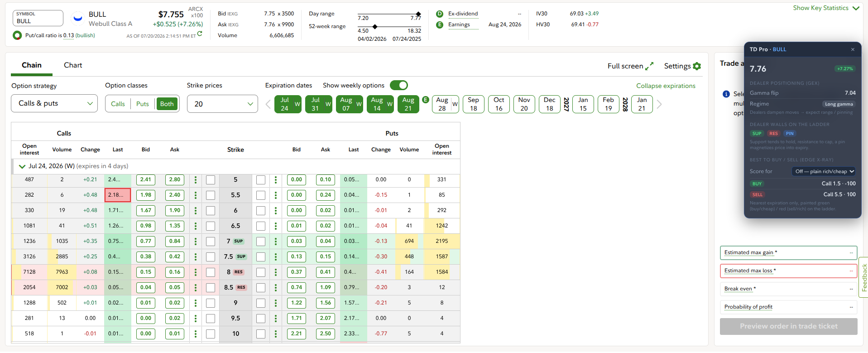Open call actions menu for strike 5
The width and height of the screenshot is (868, 353).
[x=196, y=180]
